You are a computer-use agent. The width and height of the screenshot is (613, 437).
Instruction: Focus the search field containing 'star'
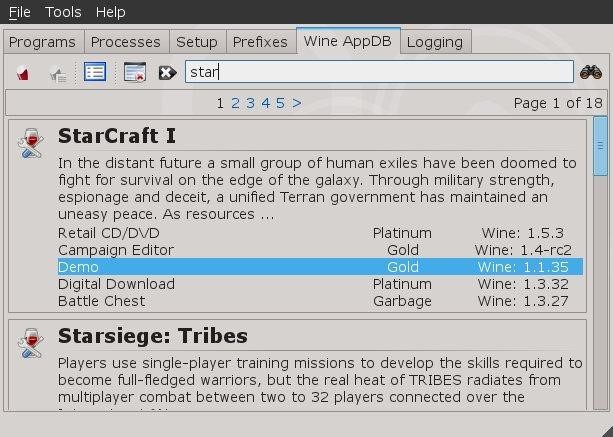[x=379, y=72]
